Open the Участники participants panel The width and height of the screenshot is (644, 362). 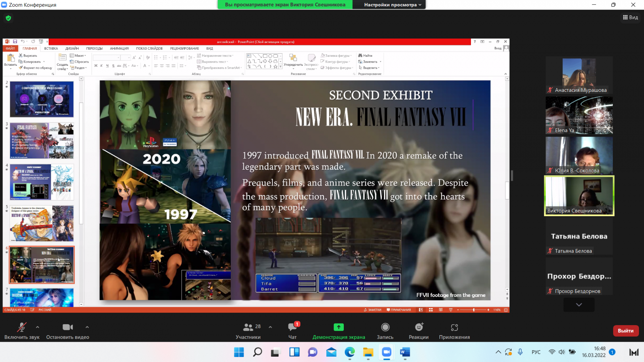coord(248,331)
